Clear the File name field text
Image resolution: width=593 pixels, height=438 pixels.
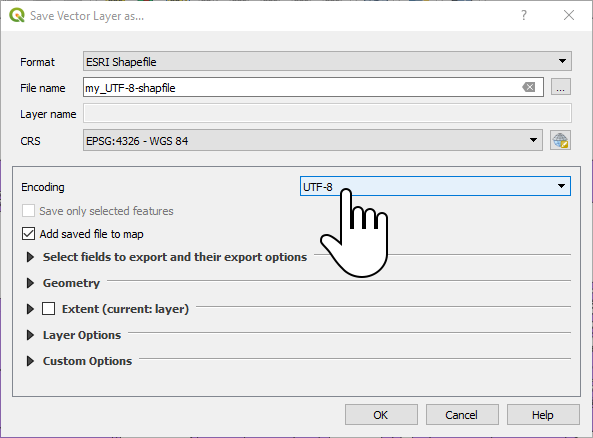pyautogui.click(x=528, y=87)
